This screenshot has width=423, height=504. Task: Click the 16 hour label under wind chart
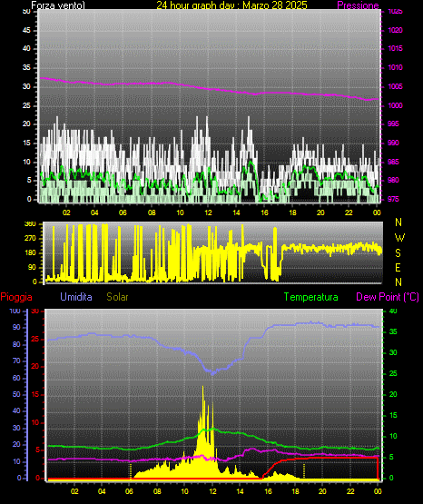pyautogui.click(x=264, y=212)
